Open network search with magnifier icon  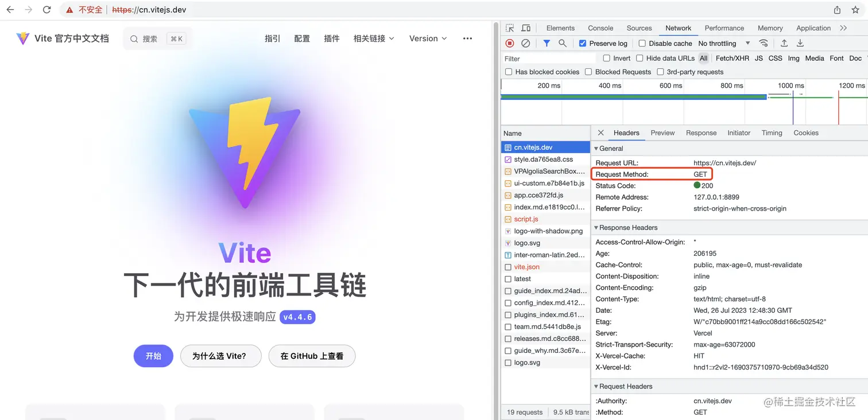(563, 43)
